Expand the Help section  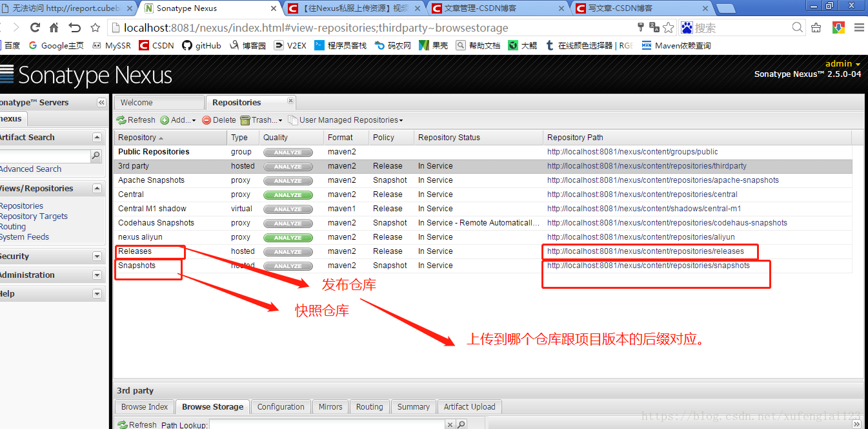coord(97,294)
